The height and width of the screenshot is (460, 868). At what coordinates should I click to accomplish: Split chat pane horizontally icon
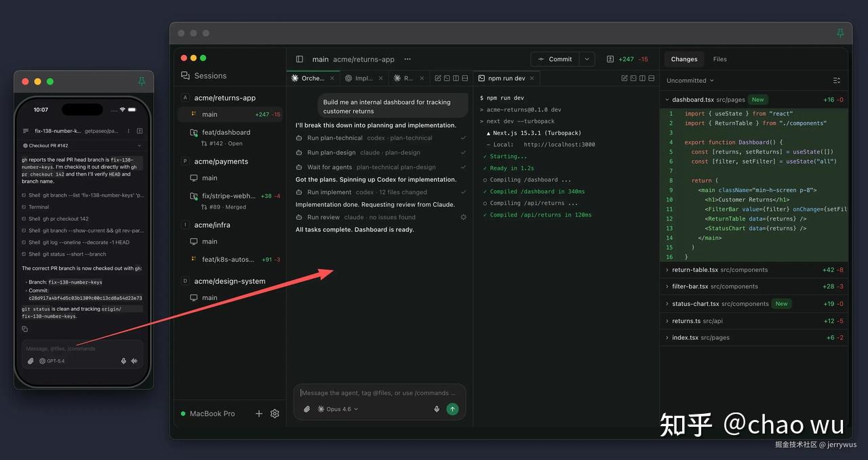(x=465, y=78)
